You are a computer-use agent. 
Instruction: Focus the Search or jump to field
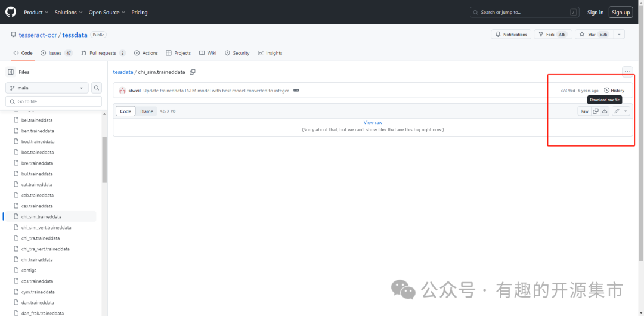pyautogui.click(x=525, y=13)
